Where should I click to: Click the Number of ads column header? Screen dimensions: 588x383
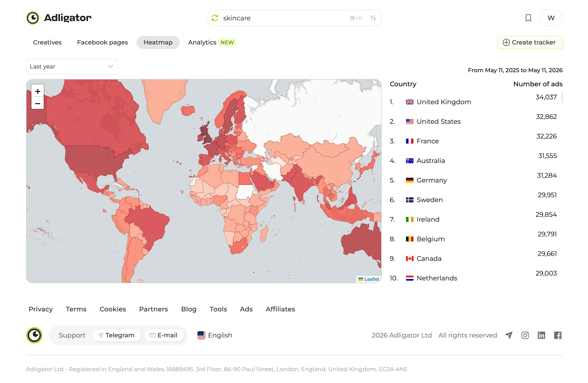(538, 84)
